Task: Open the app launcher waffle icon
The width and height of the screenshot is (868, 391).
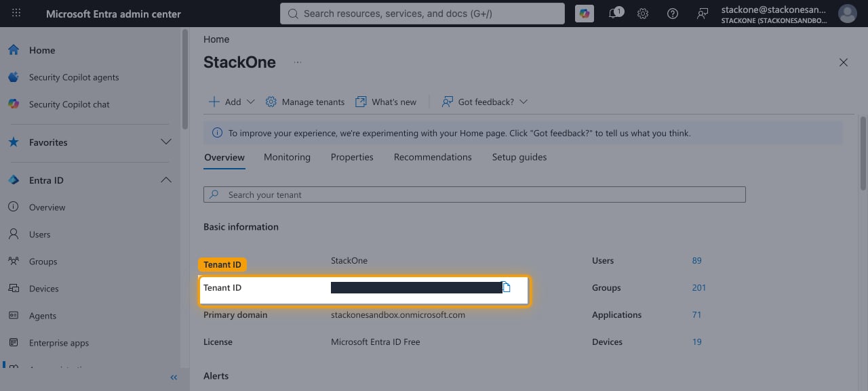Action: click(16, 14)
